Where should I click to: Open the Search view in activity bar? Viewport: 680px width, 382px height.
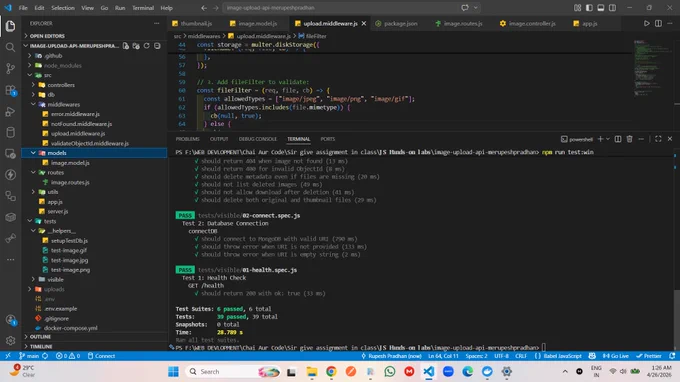click(10, 47)
